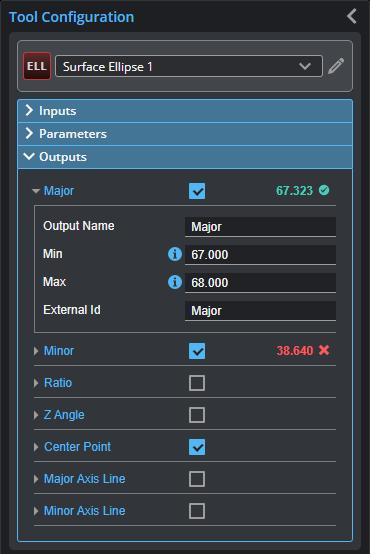This screenshot has height=554, width=370.
Task: Collapse the Major output settings
Action: pos(36,191)
